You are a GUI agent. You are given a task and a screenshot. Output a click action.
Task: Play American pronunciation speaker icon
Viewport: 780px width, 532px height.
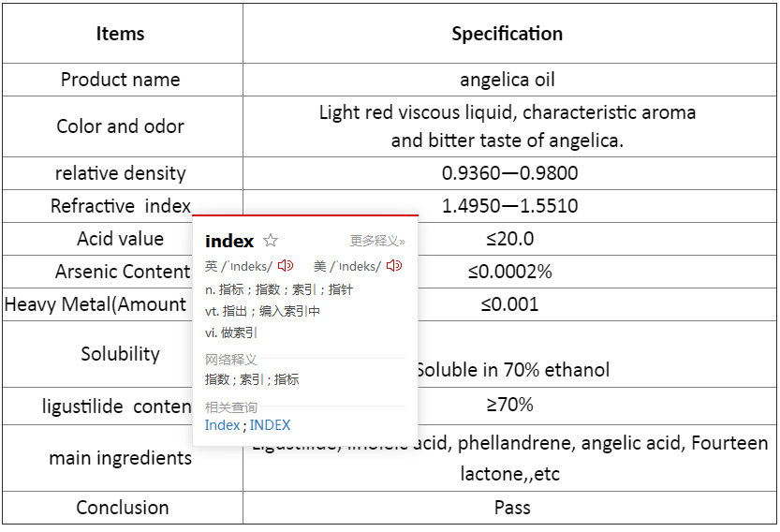[394, 266]
